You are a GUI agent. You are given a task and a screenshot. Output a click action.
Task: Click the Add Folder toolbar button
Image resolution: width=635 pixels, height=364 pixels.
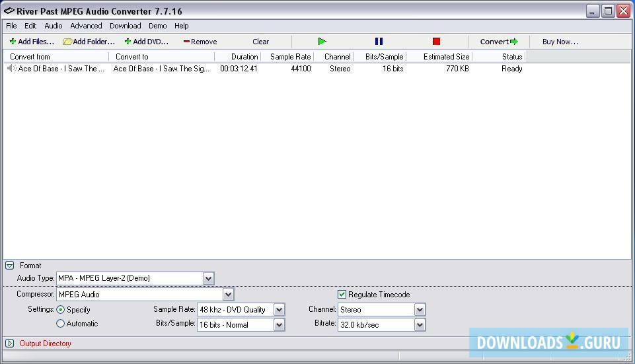89,42
